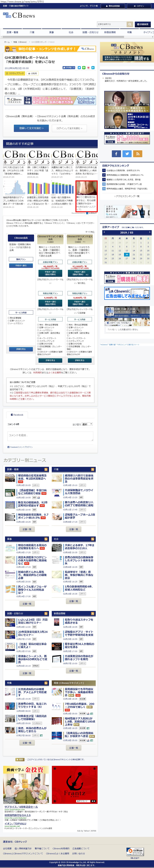This screenshot has height=868, width=154.
Task: Open the Twitter icon in sidebar
Action: pyautogui.click(x=127, y=154)
